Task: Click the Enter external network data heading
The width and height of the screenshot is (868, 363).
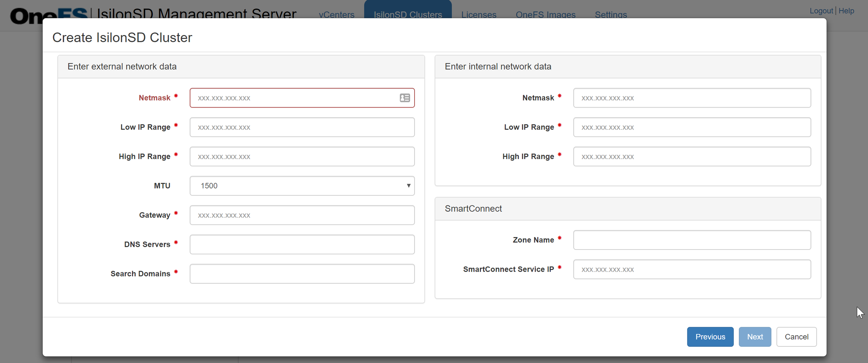Action: [122, 66]
